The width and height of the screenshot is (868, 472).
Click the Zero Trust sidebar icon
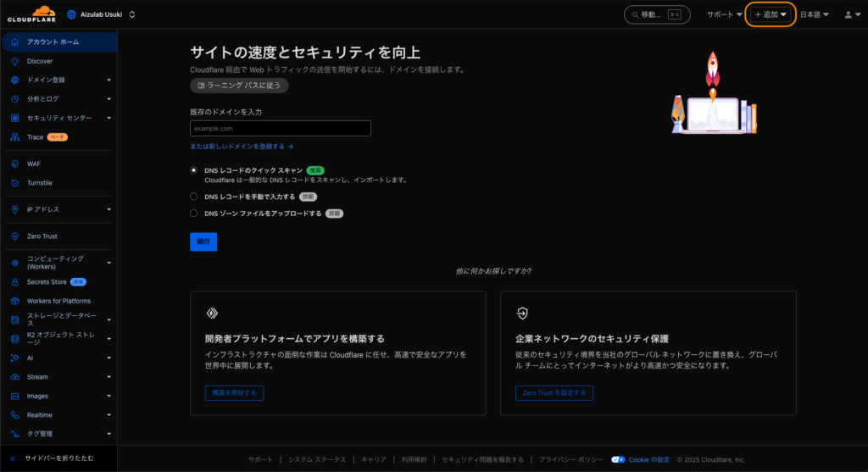pos(15,236)
